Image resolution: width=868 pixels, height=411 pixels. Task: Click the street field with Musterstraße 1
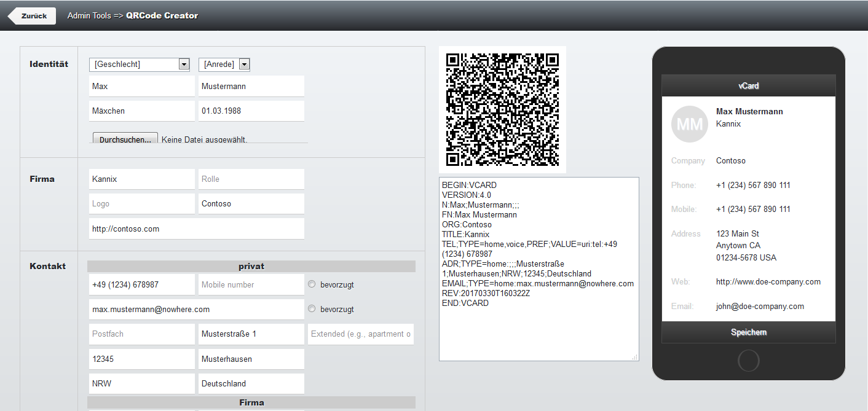point(251,334)
